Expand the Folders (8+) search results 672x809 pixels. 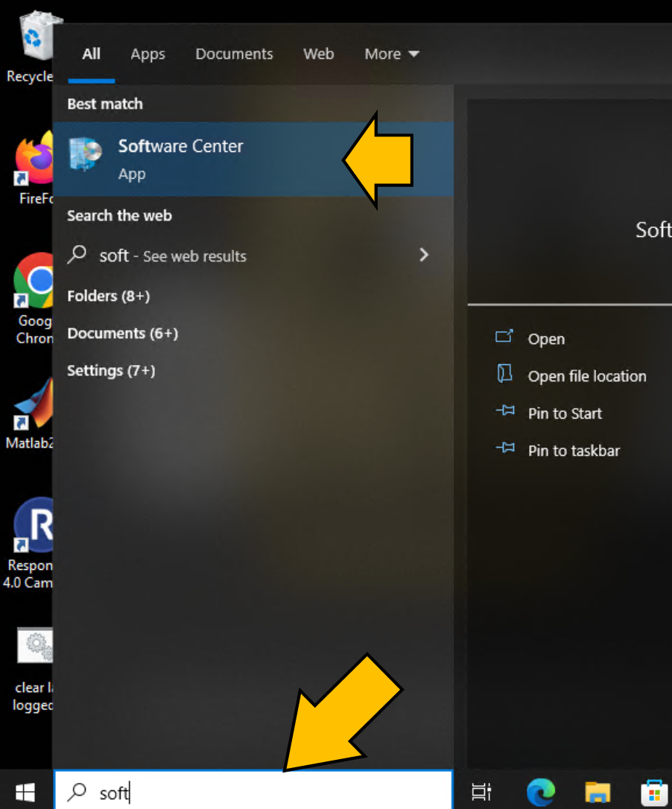(108, 296)
